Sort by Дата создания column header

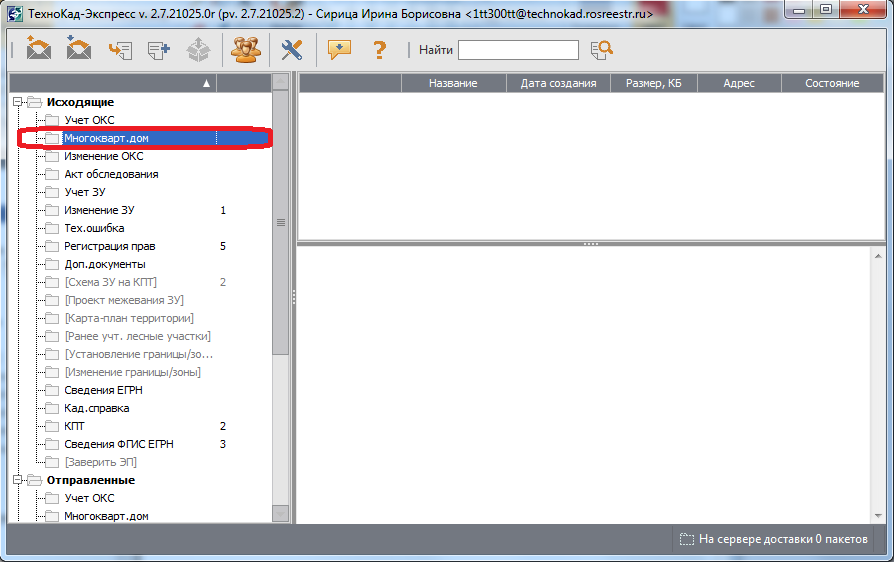558,83
